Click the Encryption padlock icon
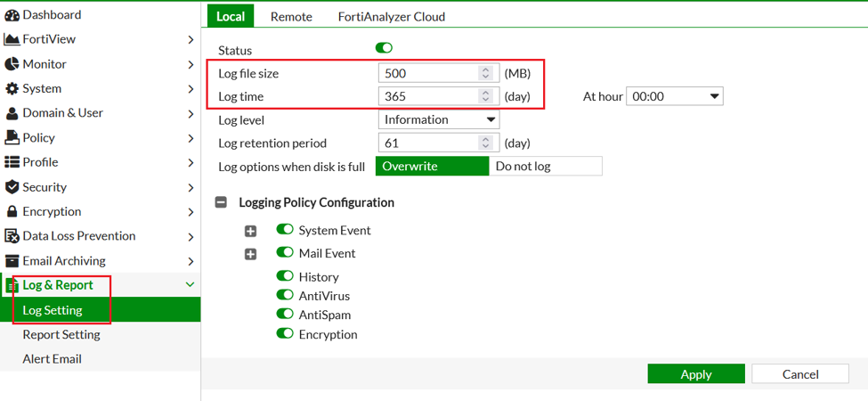This screenshot has height=401, width=868. [x=12, y=211]
